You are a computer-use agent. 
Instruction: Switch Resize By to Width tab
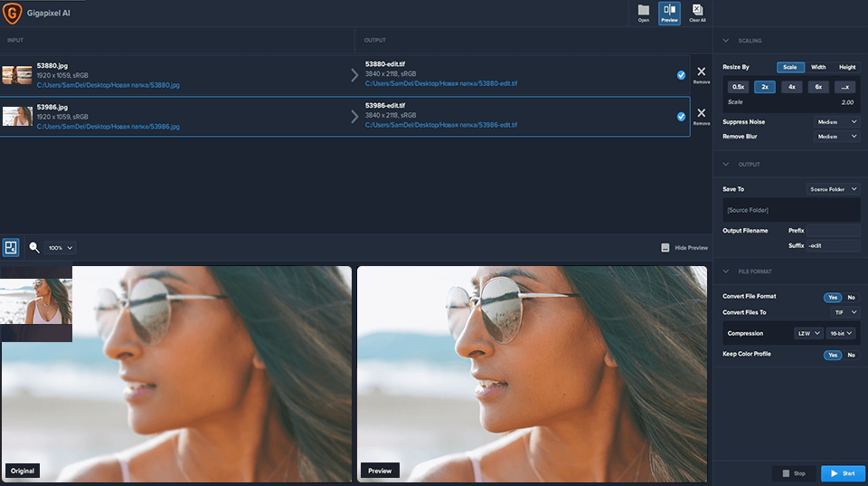[818, 67]
